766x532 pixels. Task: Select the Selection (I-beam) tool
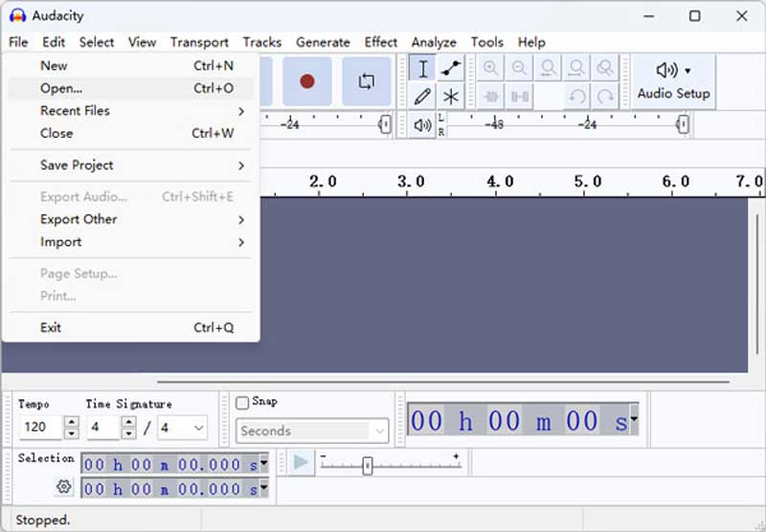tap(422, 68)
